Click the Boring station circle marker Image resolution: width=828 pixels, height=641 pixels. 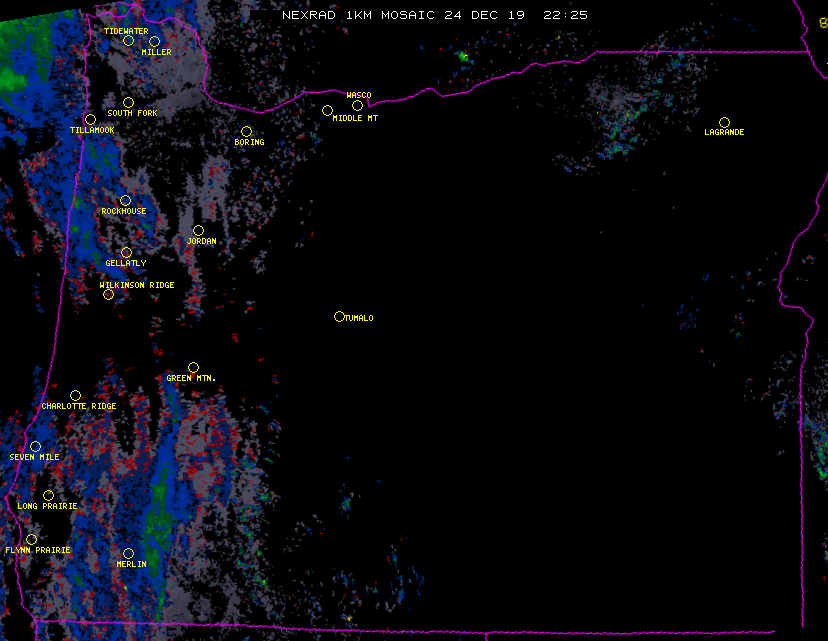coord(246,132)
